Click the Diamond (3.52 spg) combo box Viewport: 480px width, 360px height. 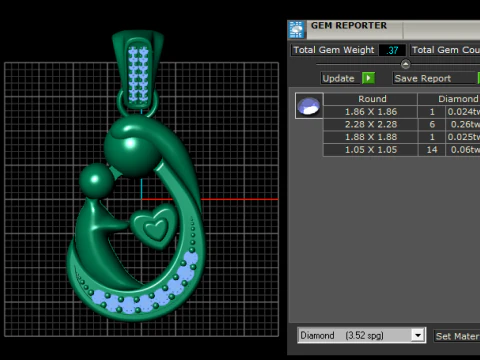click(x=361, y=335)
